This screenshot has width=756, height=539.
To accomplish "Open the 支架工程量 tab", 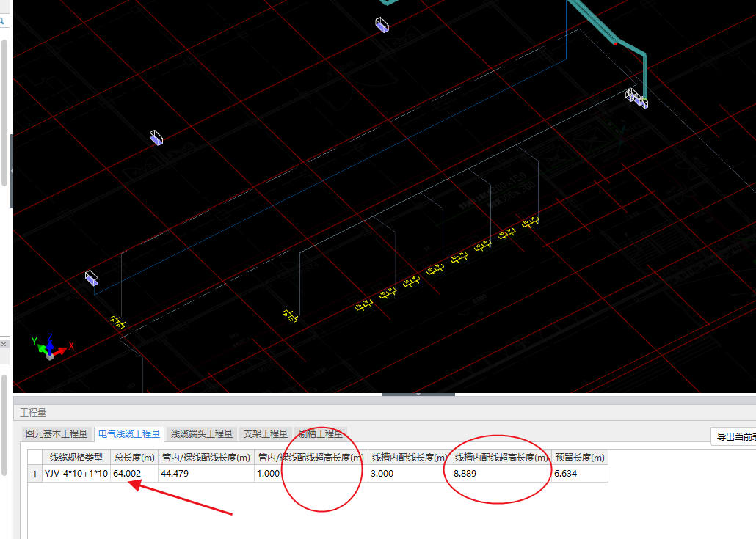I will (265, 433).
